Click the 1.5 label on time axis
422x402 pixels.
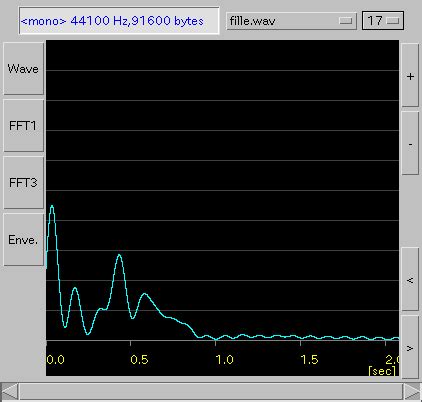click(x=309, y=360)
